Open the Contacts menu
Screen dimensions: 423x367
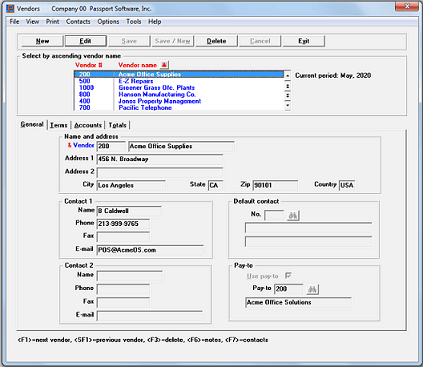(78, 22)
